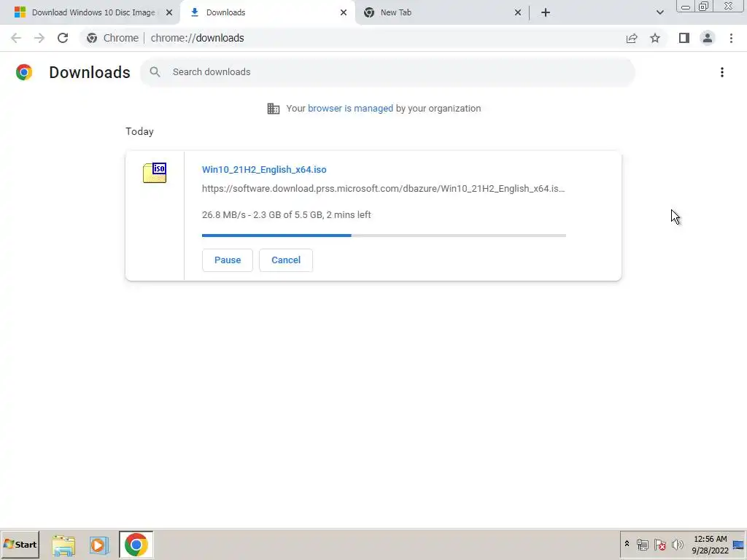
Task: Open the Chrome side panel
Action: [x=684, y=38]
